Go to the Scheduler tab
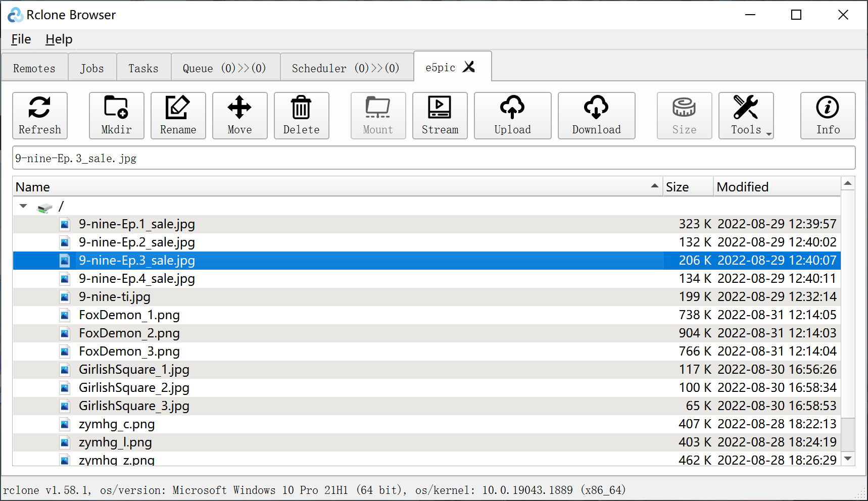This screenshot has height=501, width=868. (x=346, y=68)
